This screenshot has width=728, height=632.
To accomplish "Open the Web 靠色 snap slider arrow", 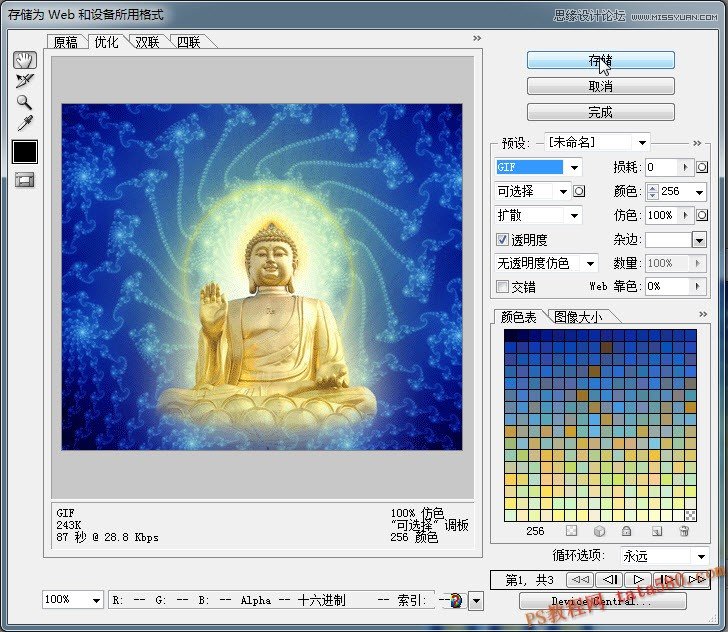I will click(x=698, y=287).
